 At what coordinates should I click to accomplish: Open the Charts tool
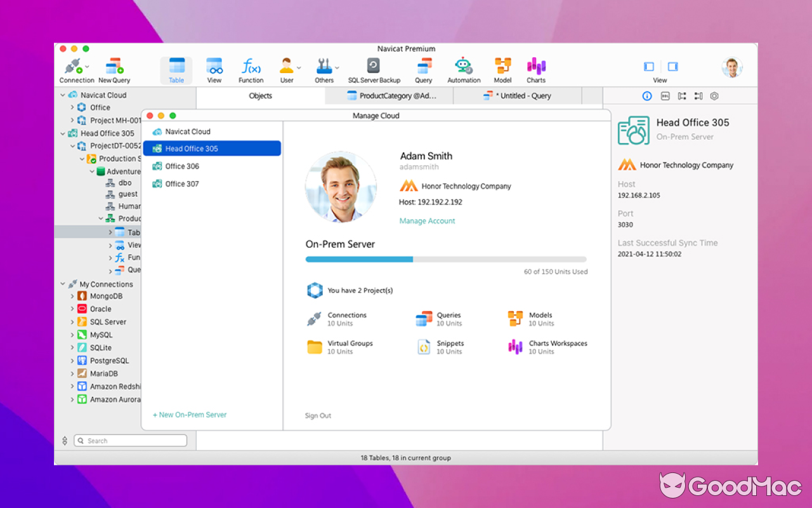(535, 69)
